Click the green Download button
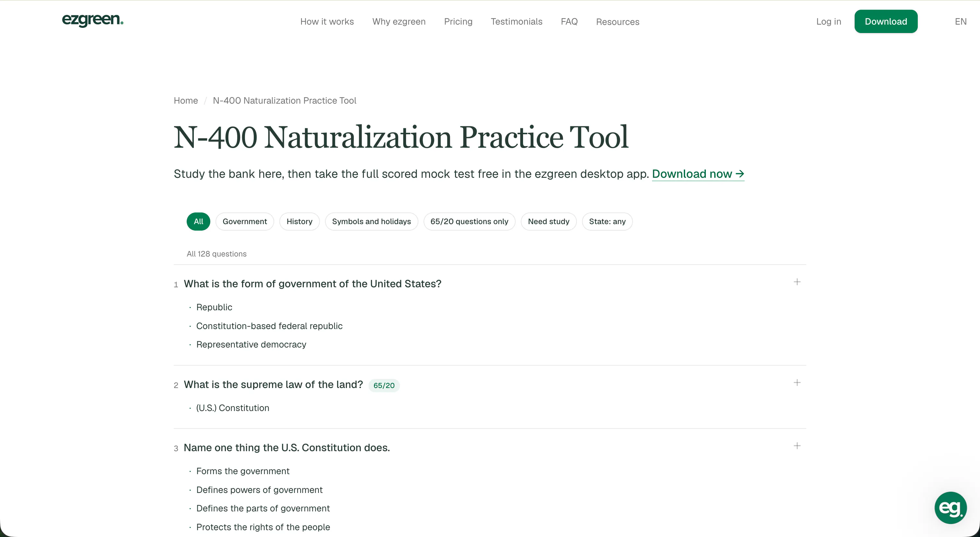 pyautogui.click(x=886, y=21)
